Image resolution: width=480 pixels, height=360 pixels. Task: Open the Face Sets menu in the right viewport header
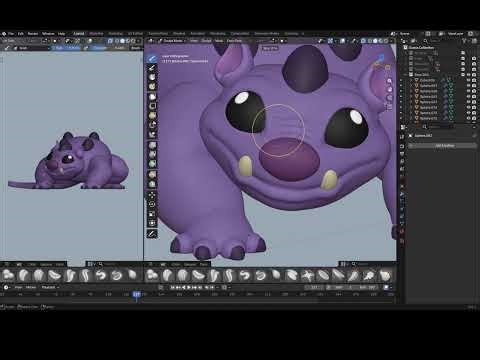pyautogui.click(x=234, y=41)
